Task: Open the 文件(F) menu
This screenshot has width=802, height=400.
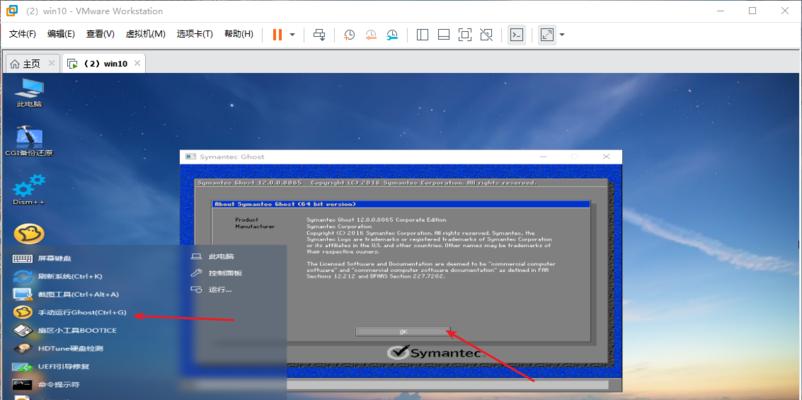Action: point(23,34)
